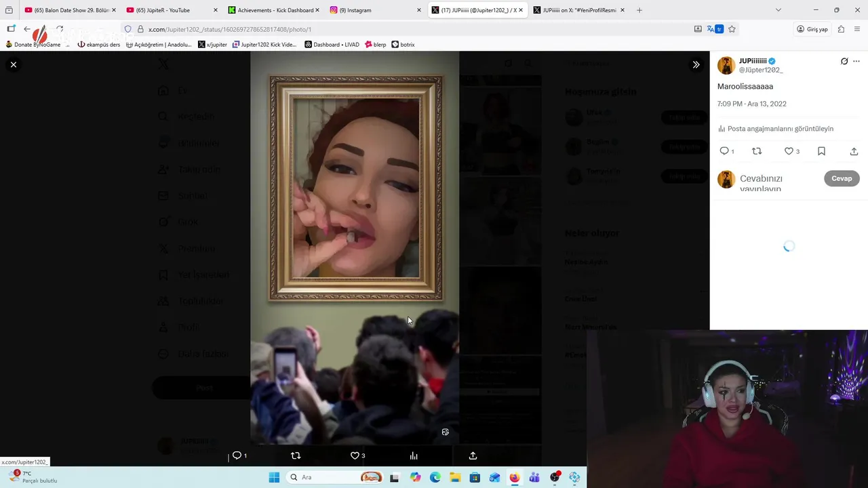
Task: Click the image edit icon on the photo
Action: [445, 432]
